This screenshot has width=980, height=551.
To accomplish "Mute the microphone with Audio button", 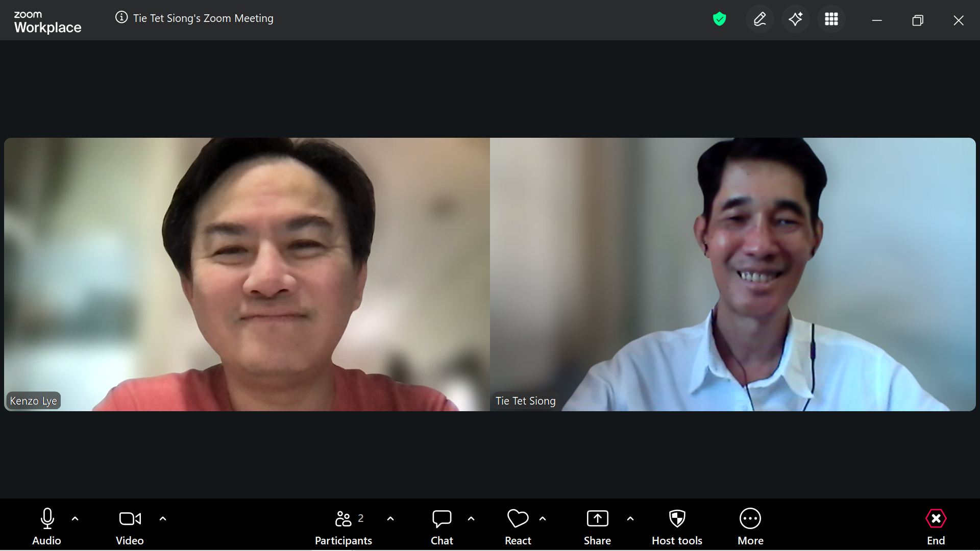I will (47, 527).
